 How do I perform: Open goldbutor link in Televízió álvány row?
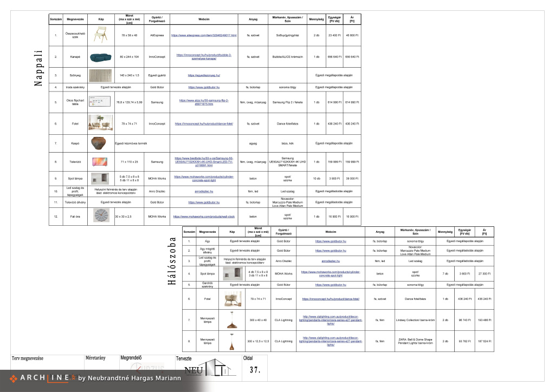pos(204,202)
